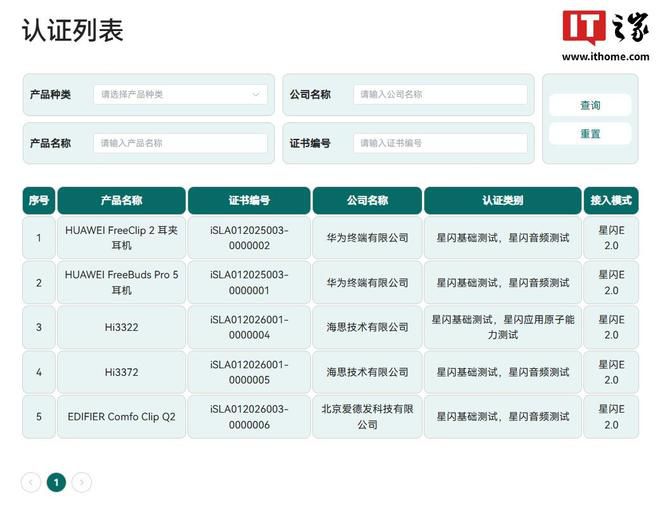The image size is (660, 509).
Task: Click the 产品名称 input field
Action: (180, 143)
